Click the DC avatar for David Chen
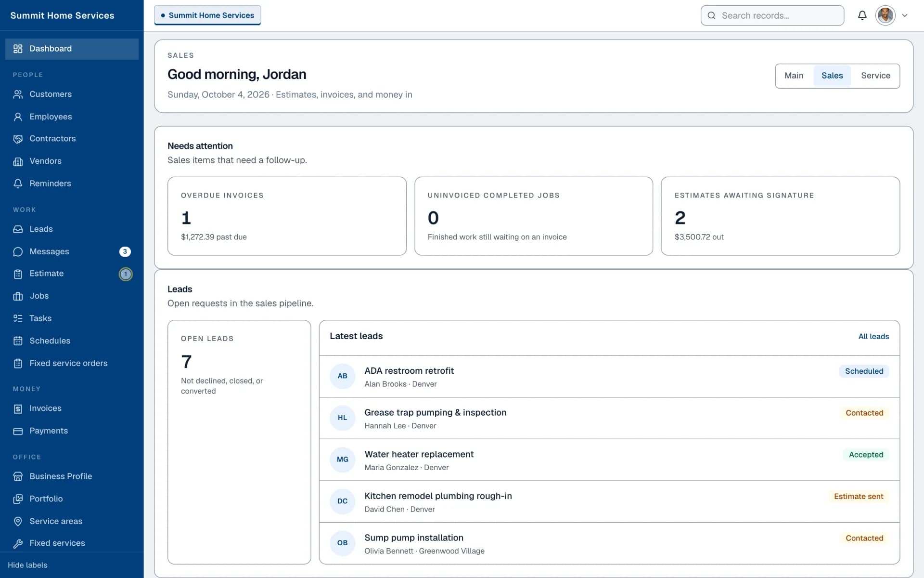924x578 pixels. click(342, 501)
